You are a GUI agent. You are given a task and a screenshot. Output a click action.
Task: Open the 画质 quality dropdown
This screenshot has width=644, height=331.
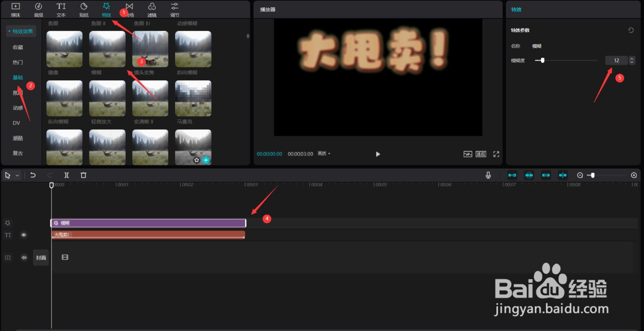[x=324, y=153]
